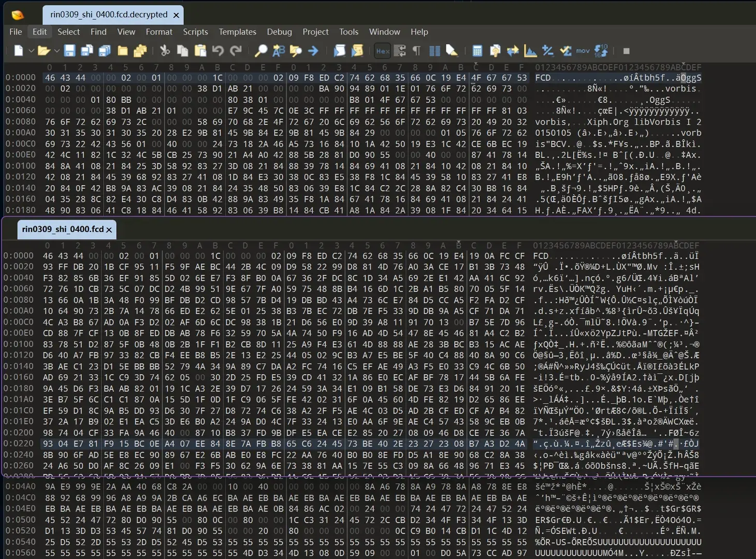Click the highlighter marker icon
Screen dimensions: 756x559
tap(452, 51)
